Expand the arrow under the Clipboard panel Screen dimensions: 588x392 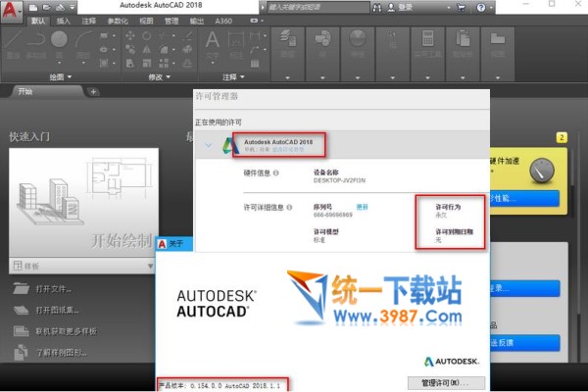pyautogui.click(x=463, y=77)
